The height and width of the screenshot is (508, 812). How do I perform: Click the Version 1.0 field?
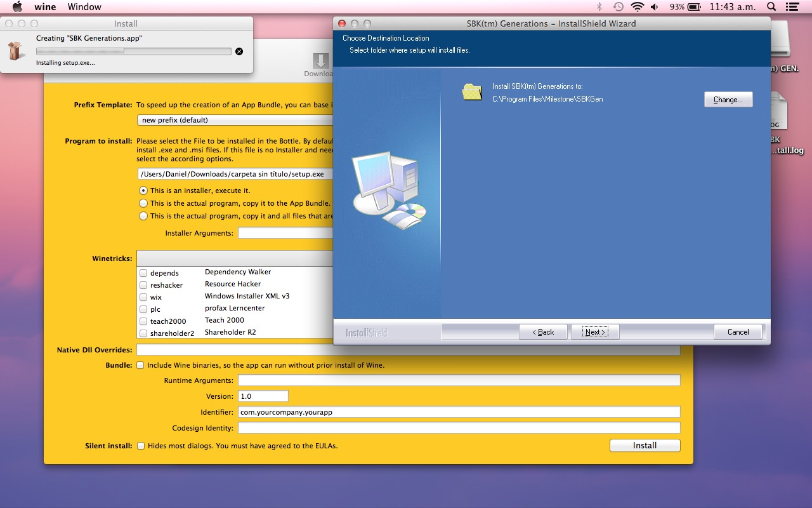[x=263, y=396]
